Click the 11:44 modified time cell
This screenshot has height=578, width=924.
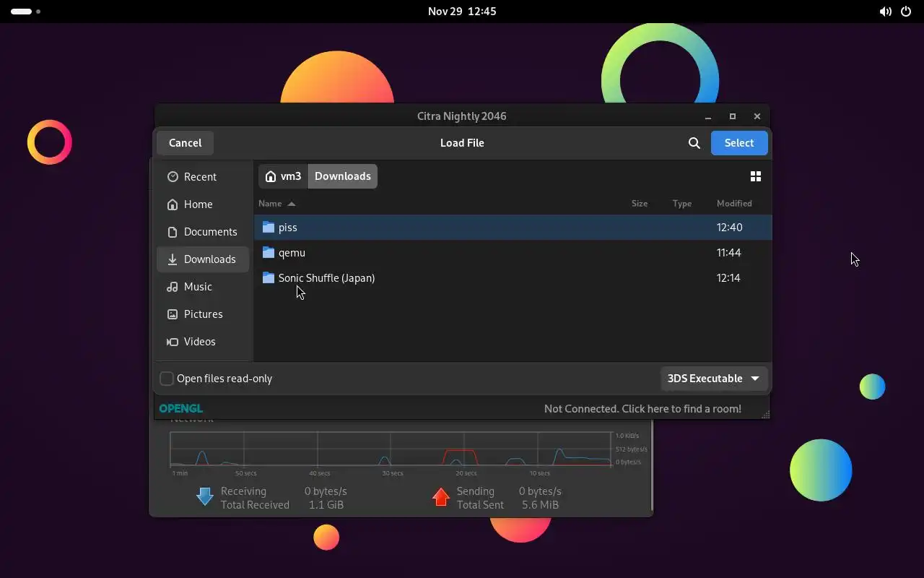coord(729,253)
